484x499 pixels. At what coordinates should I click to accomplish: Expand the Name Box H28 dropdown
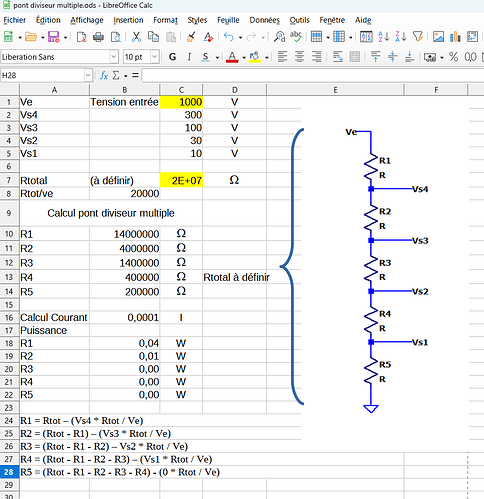88,76
